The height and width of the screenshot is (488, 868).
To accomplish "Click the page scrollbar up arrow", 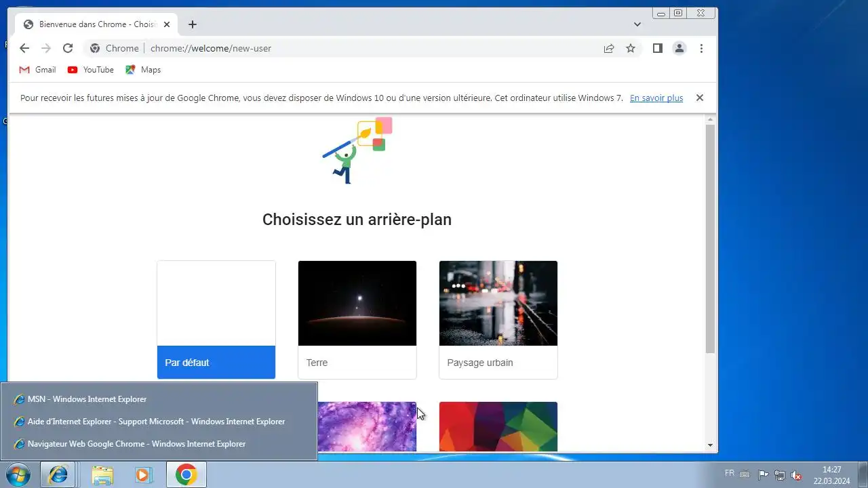I will click(x=710, y=120).
